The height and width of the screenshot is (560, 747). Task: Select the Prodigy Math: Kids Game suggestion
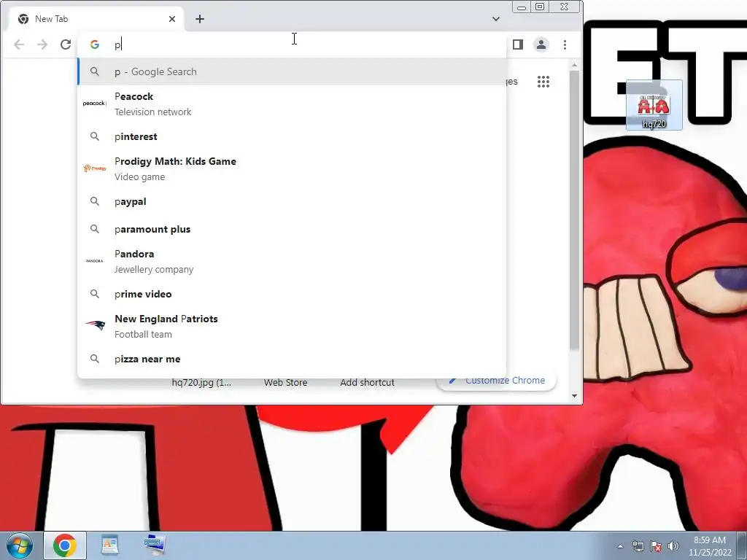click(x=292, y=168)
